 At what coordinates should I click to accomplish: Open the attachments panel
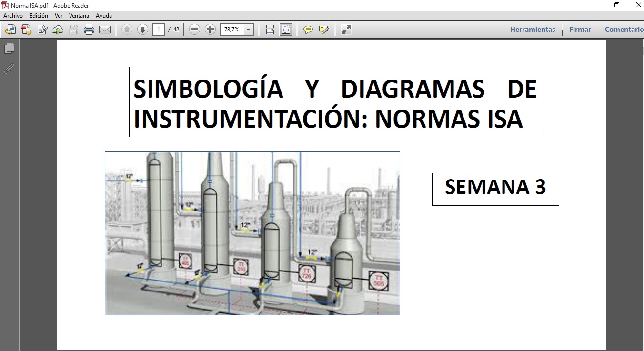[9, 69]
